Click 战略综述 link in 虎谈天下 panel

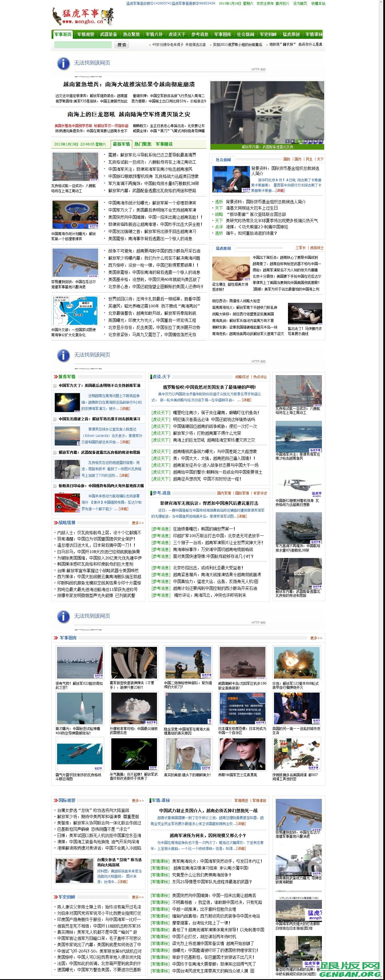click(x=242, y=377)
